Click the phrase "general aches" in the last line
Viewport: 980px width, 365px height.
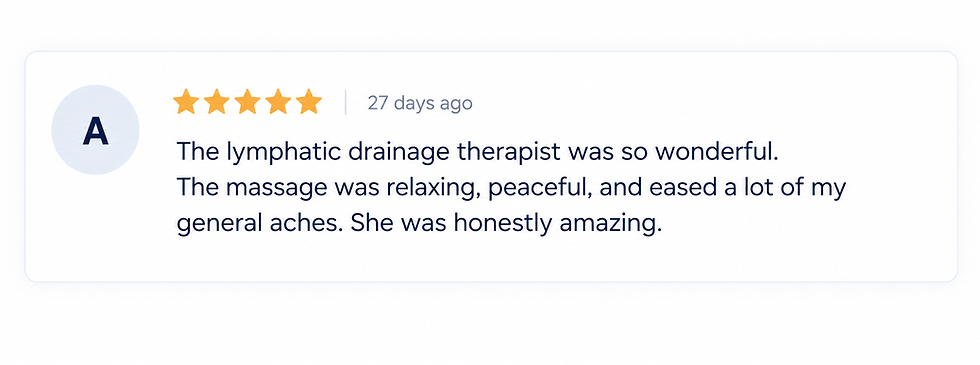pos(256,224)
